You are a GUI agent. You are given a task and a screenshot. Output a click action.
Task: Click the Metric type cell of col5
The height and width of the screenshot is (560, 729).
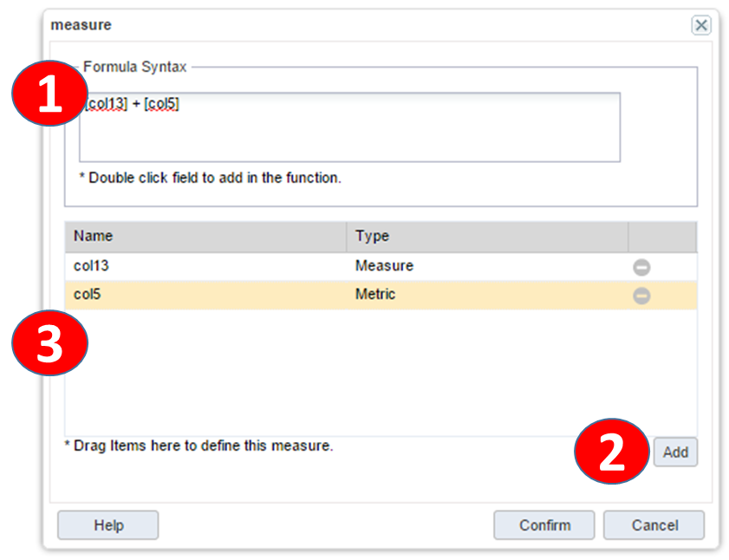pyautogui.click(x=375, y=294)
